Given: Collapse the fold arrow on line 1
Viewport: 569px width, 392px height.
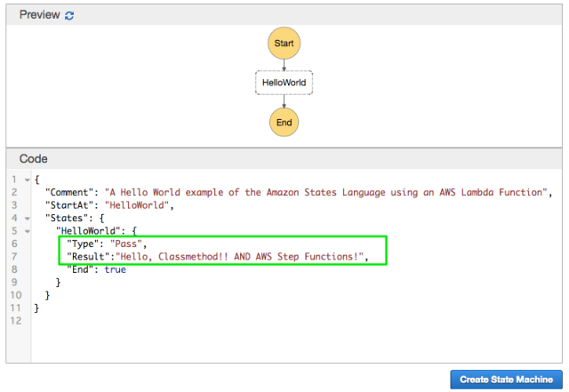Looking at the screenshot, I should (x=28, y=180).
